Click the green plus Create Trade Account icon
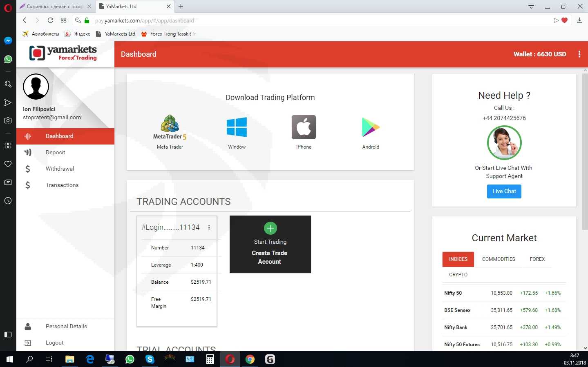 coord(270,228)
